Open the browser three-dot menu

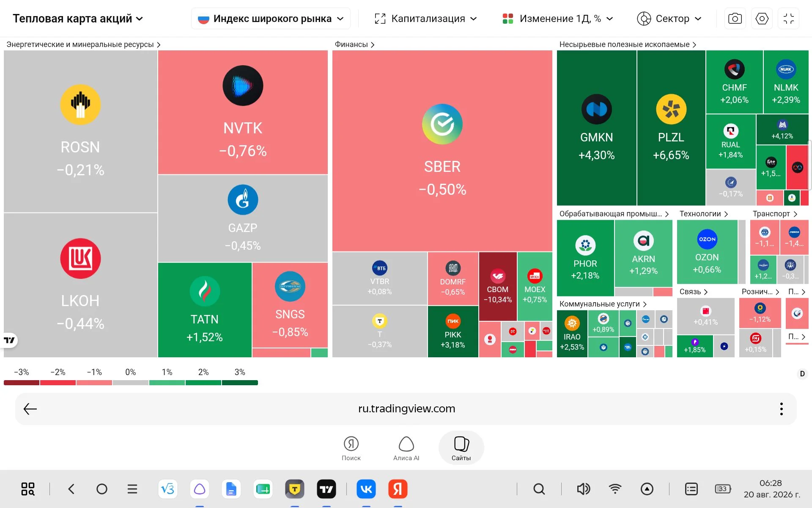point(781,409)
